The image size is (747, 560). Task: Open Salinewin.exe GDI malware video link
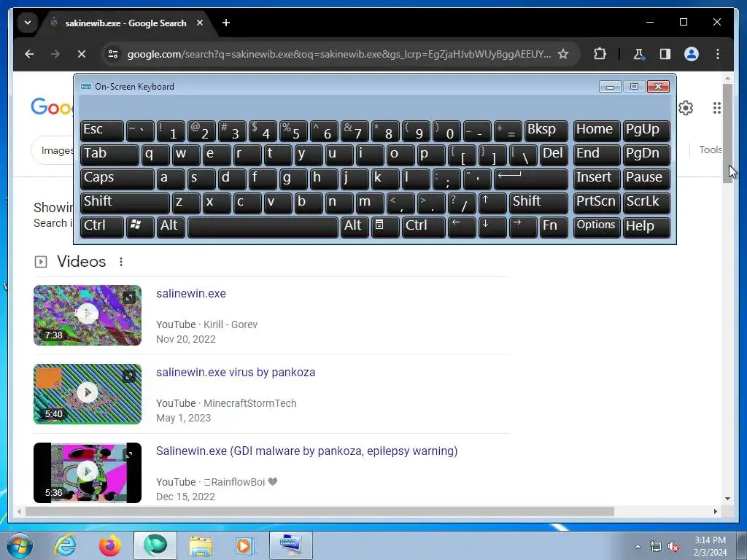click(x=307, y=451)
